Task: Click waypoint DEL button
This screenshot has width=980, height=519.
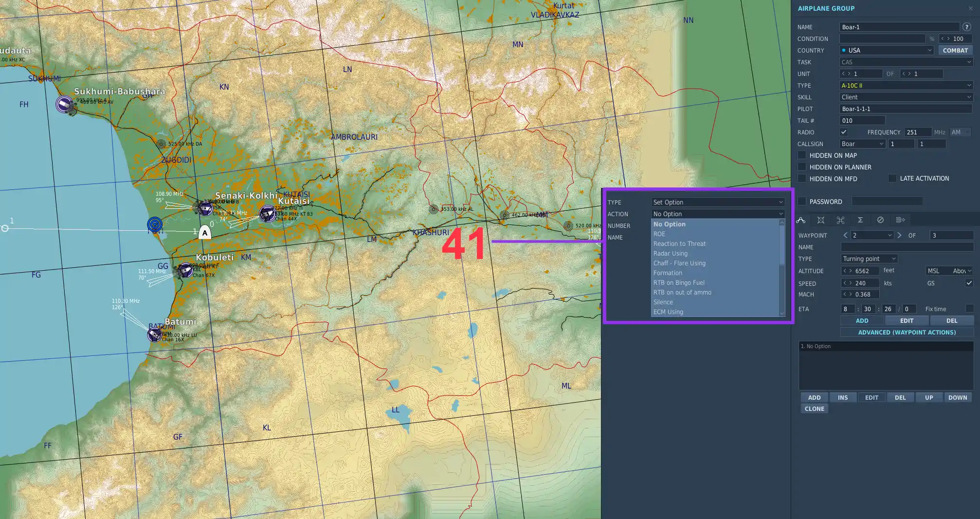Action: click(952, 320)
